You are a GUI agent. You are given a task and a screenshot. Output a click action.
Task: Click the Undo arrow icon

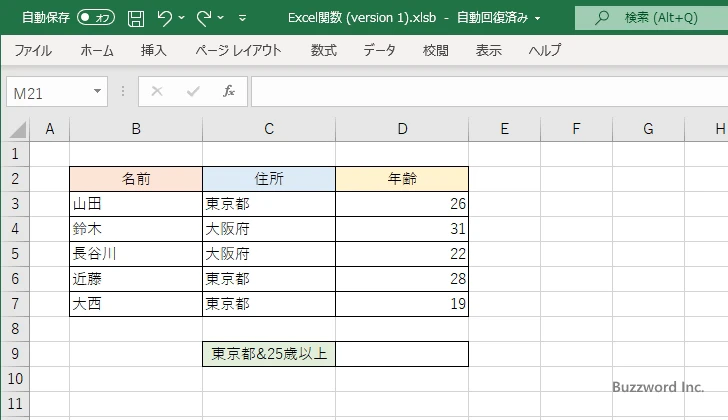click(x=164, y=18)
